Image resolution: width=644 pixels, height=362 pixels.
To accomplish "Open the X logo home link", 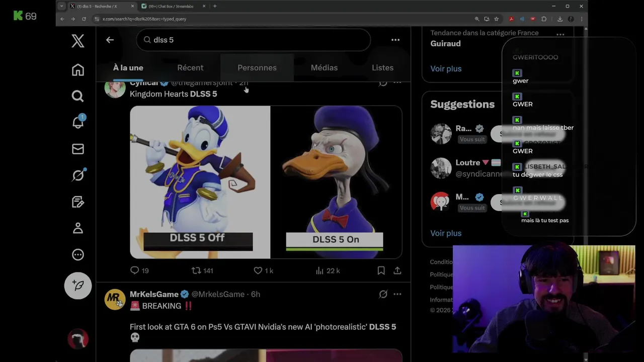I will (77, 41).
